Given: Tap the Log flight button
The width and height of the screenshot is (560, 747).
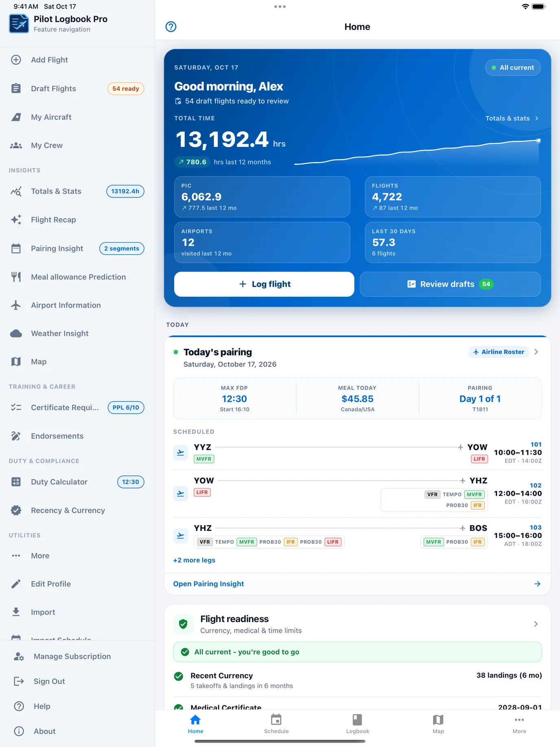Looking at the screenshot, I should [x=264, y=284].
